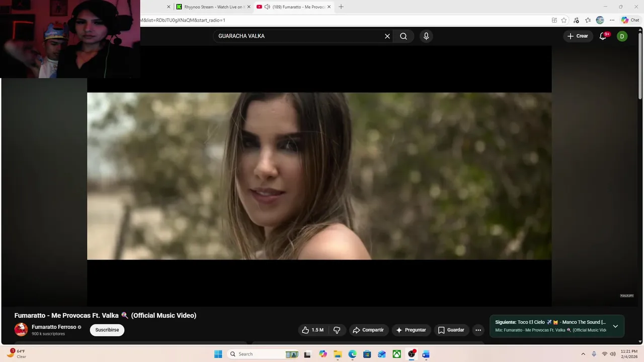Open the Wi-Fi network tray icon
The height and width of the screenshot is (362, 644).
[605, 354]
